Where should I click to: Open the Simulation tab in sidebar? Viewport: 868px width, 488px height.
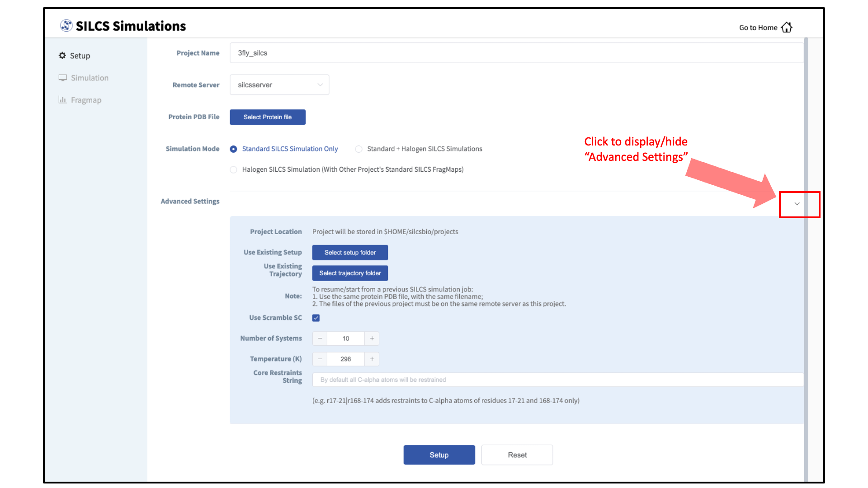click(90, 78)
